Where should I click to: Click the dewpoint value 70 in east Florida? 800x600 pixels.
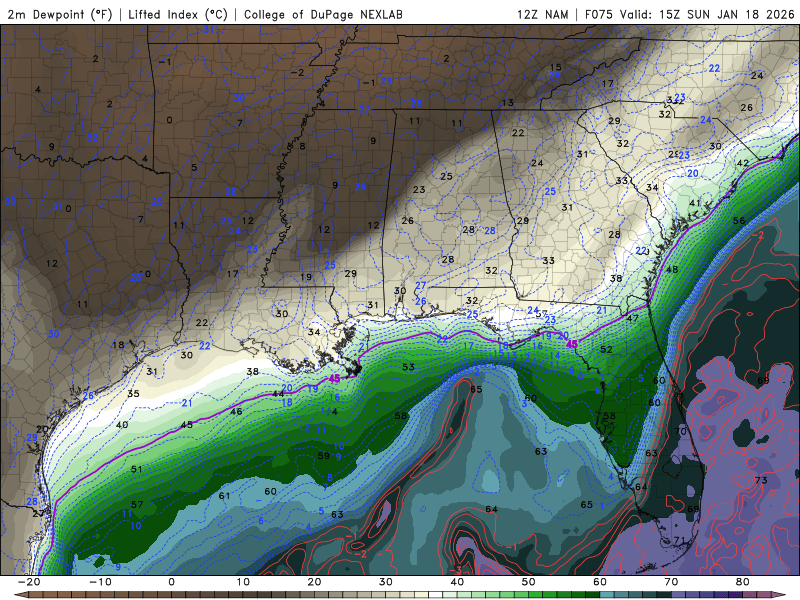(680, 431)
